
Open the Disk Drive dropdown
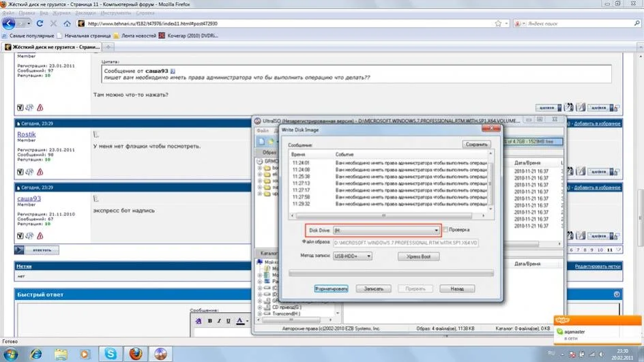(436, 230)
